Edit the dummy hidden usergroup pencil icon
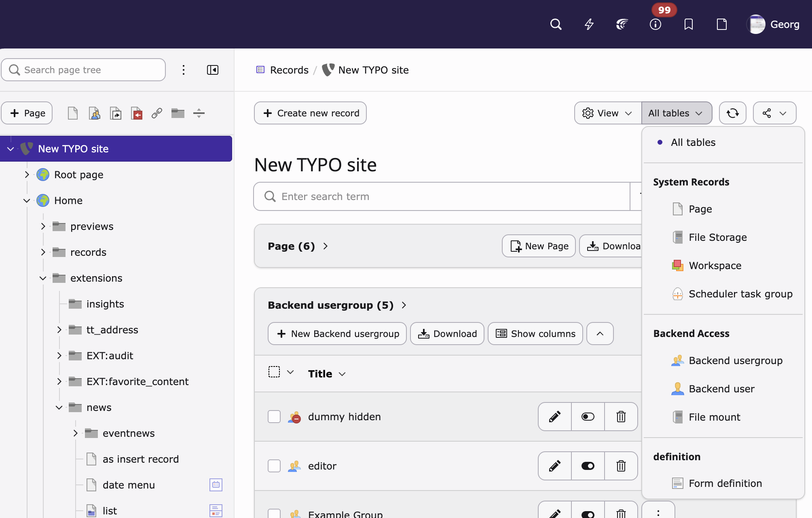Screen dimensions: 812x518 (555, 417)
